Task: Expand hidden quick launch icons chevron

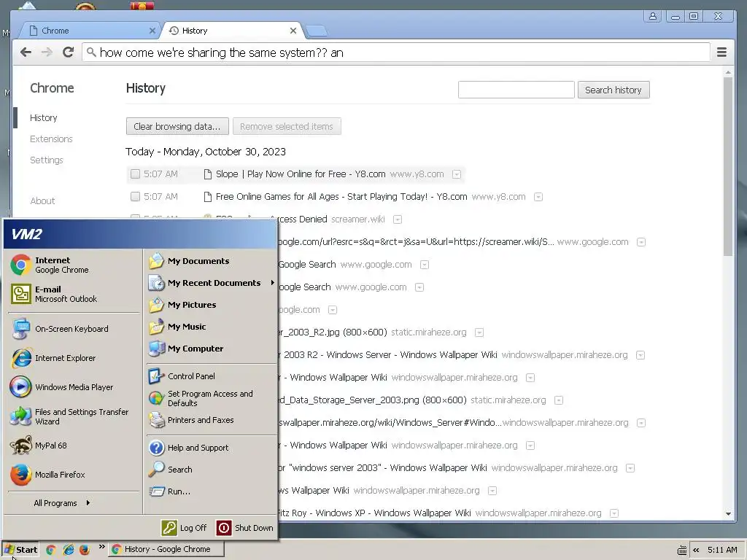Action: click(101, 547)
